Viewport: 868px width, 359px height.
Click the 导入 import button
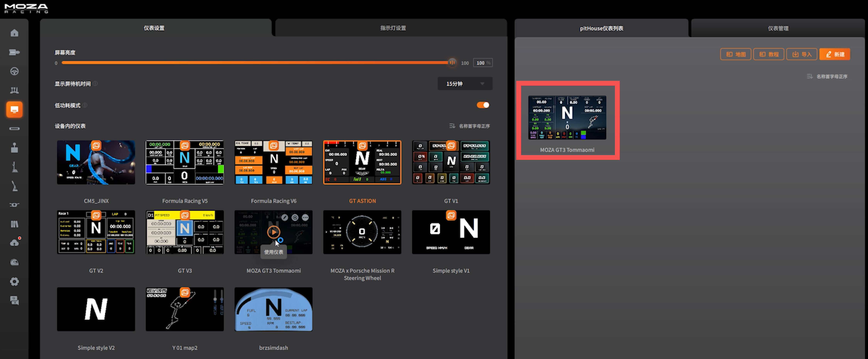802,54
